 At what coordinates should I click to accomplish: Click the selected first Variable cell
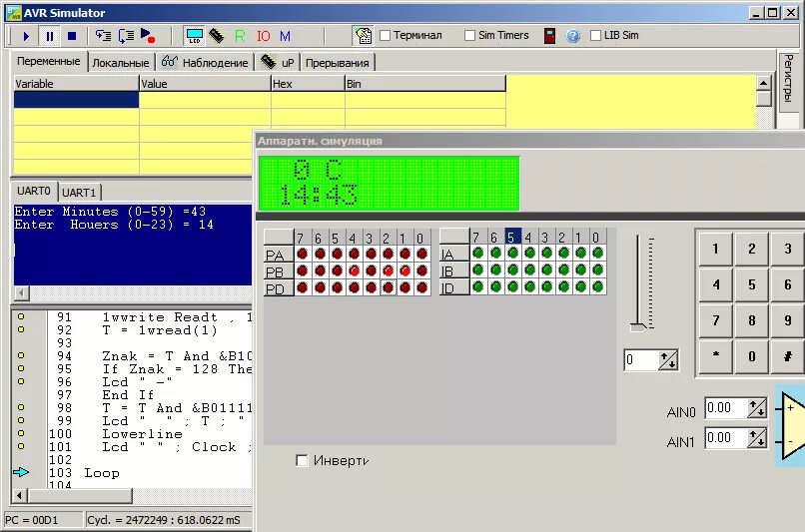click(x=76, y=100)
